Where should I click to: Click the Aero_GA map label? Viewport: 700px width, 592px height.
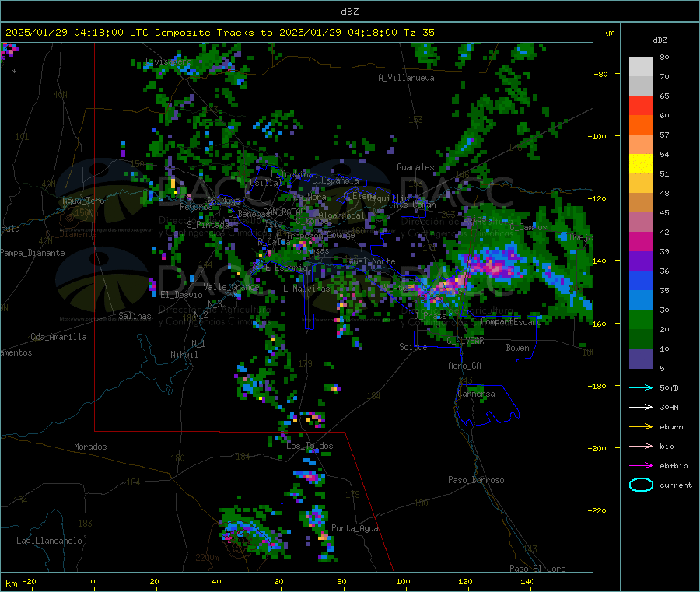[x=465, y=366]
